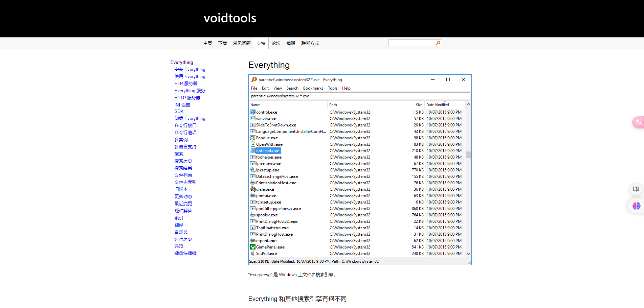Click the fodhelper.exe file icon
This screenshot has width=644, height=308.
pyautogui.click(x=252, y=157)
